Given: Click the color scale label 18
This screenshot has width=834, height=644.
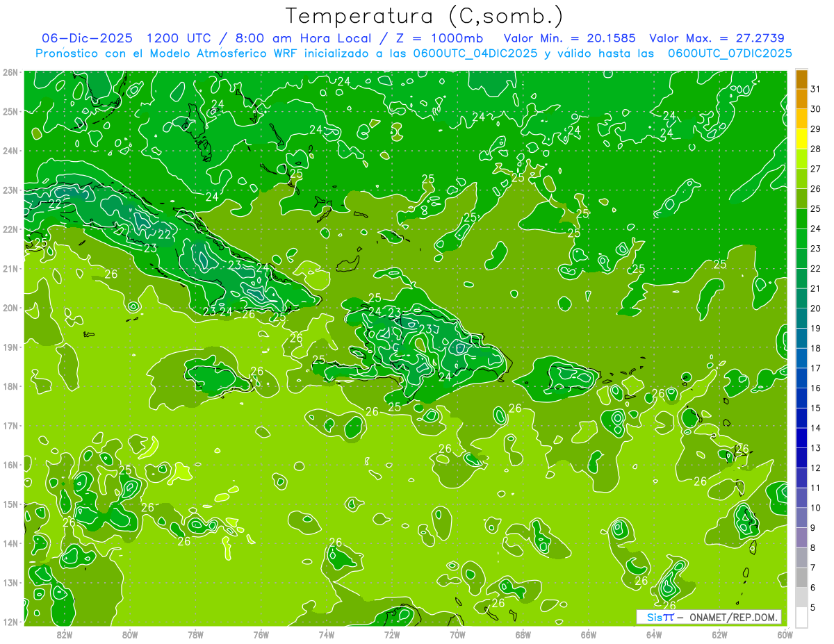Looking at the screenshot, I should (816, 348).
